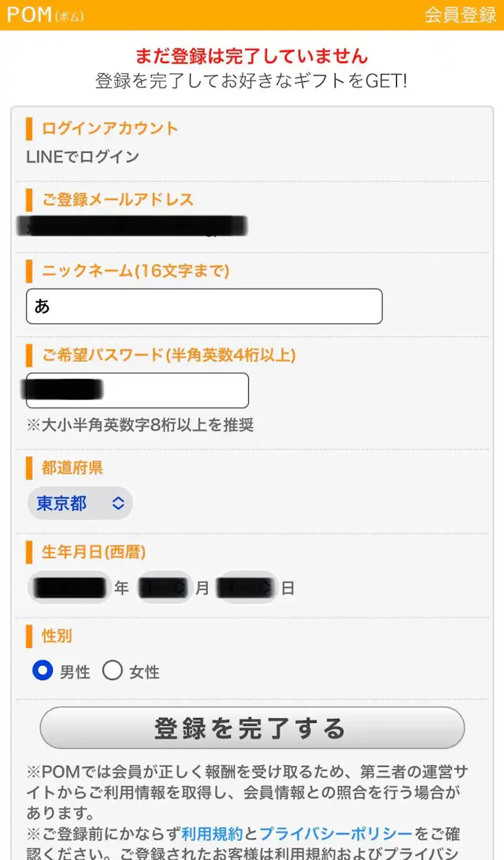
Task: Click the red まだ登録は完了していません notice
Action: coord(251,56)
